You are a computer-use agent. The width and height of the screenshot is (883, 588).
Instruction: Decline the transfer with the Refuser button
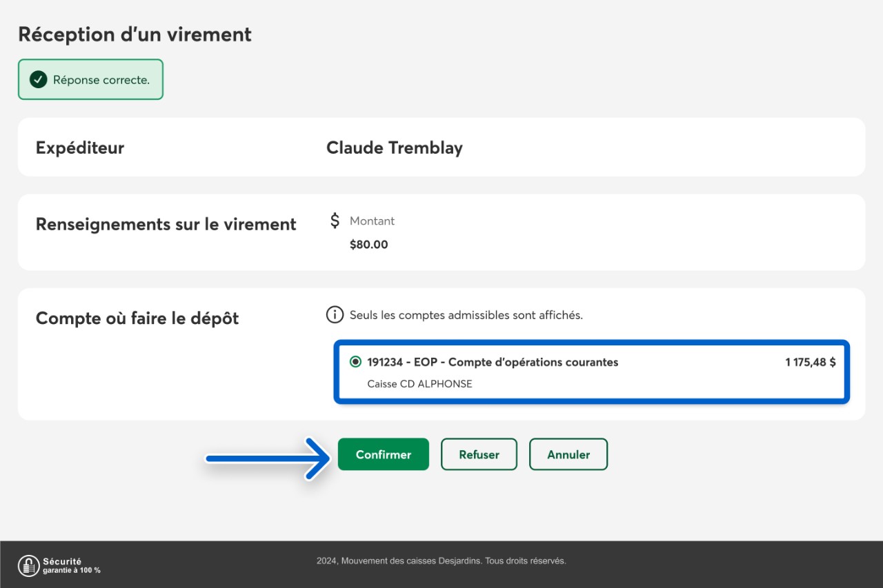[479, 454]
